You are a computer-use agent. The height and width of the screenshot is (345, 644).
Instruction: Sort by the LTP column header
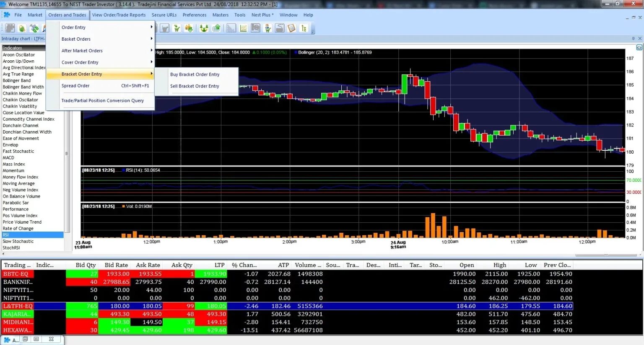(x=211, y=265)
